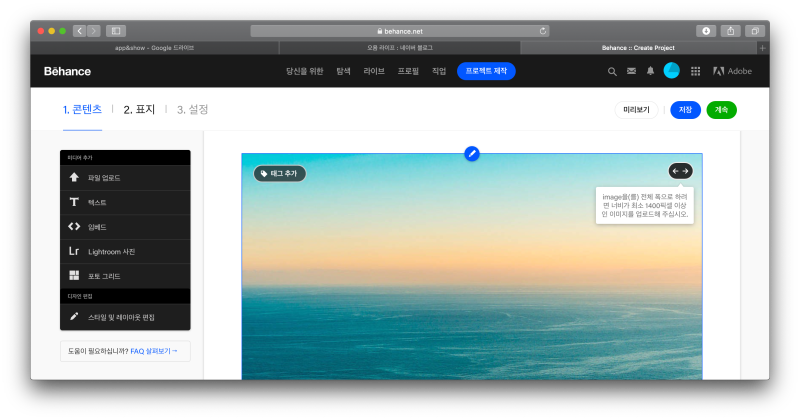
Task: Click green 계속 continue button
Action: [x=721, y=110]
